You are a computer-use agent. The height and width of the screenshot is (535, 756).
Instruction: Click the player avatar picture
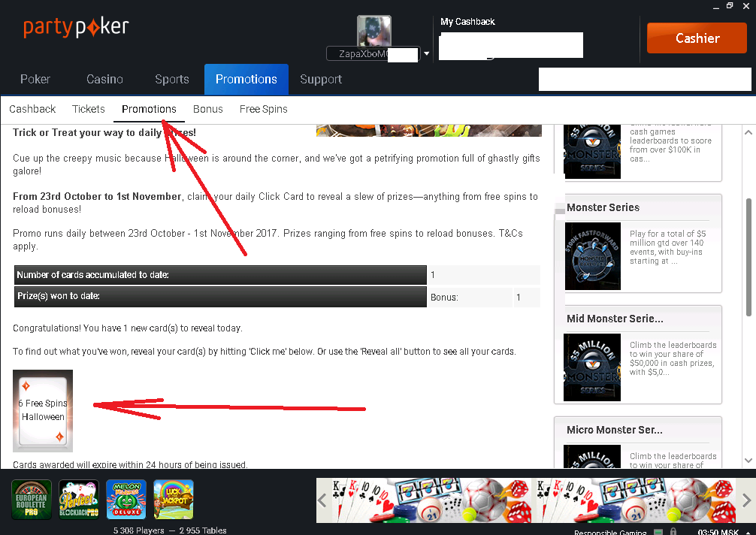pos(373,30)
